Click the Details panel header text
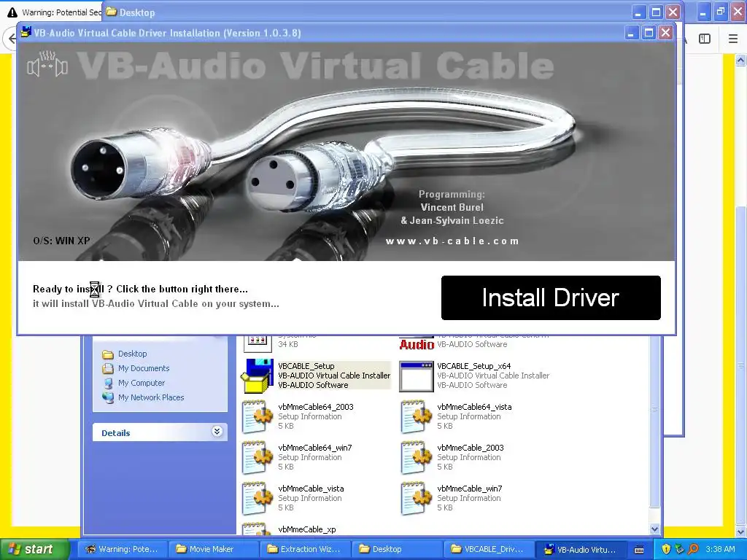Image resolution: width=747 pixels, height=560 pixels. point(116,433)
